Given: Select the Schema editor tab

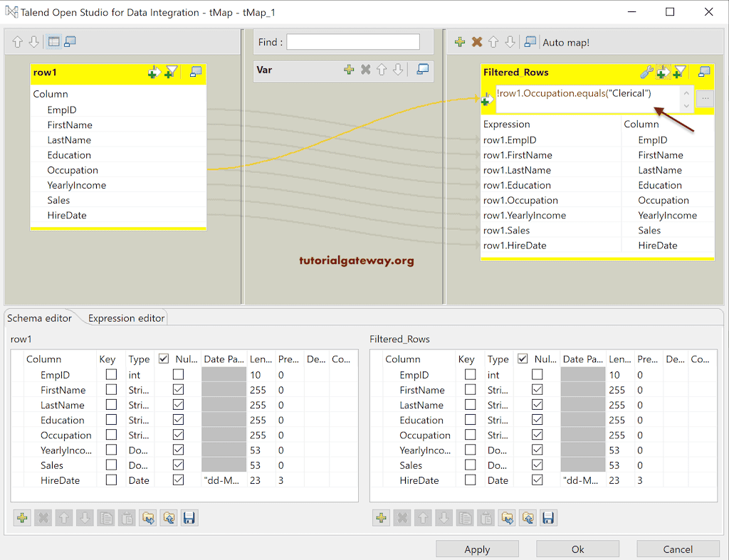Looking at the screenshot, I should click(x=39, y=318).
